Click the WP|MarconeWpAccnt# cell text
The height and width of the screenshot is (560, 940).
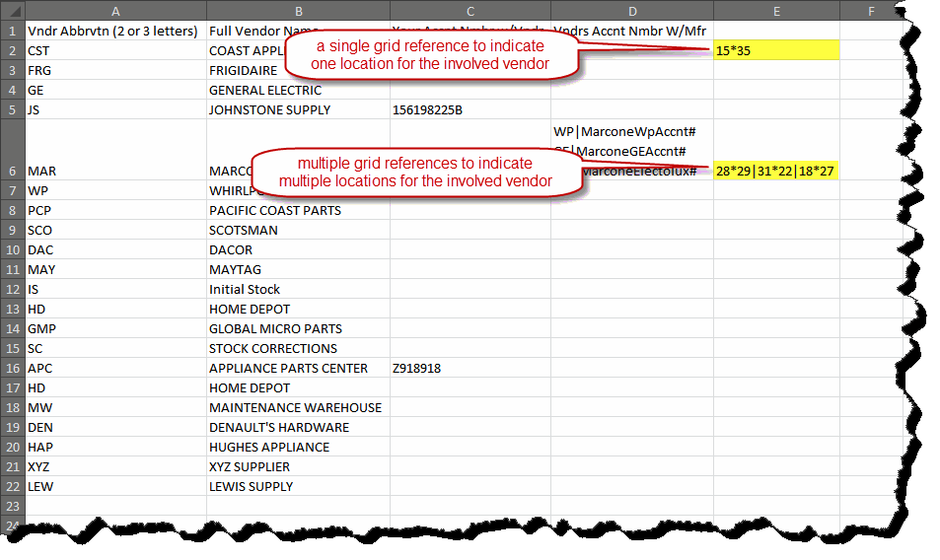point(624,132)
